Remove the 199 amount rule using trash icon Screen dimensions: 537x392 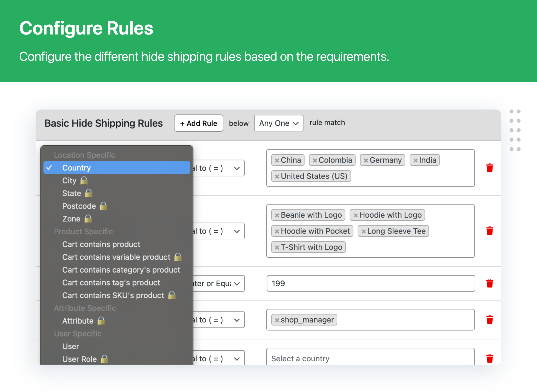tap(490, 283)
